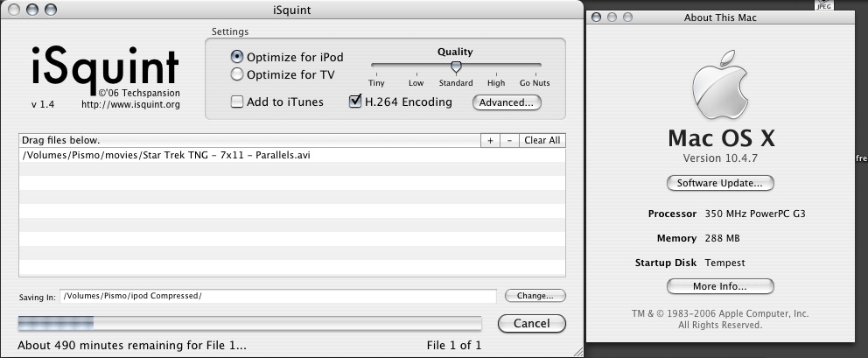Zoom the iSquint window
Viewport: 868px width, 358px height.
51,10
